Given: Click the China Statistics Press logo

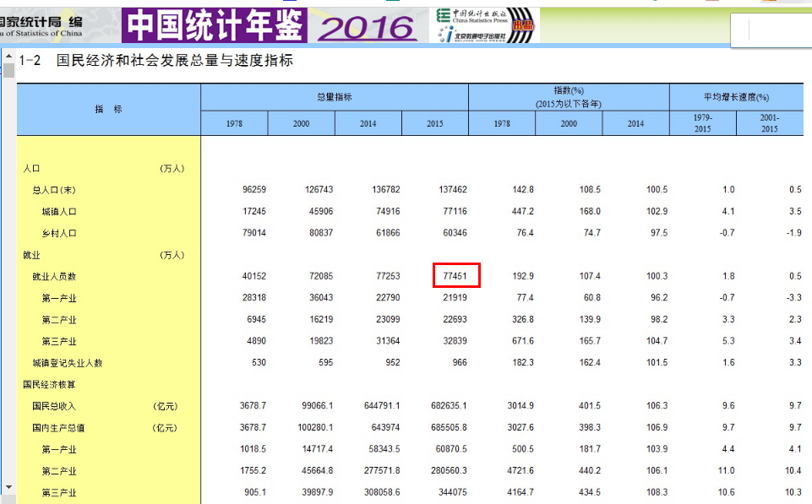Looking at the screenshot, I should (471, 16).
